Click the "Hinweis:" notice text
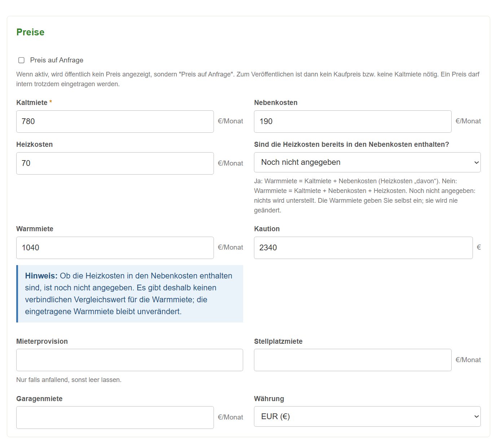This screenshot has height=448, width=496. tap(41, 276)
